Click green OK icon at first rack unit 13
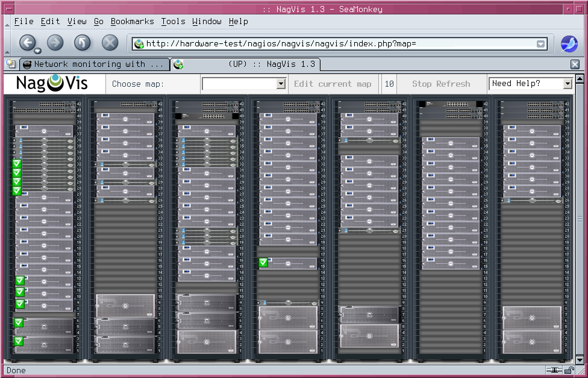Screen dimensions: 588x378 [x=20, y=280]
